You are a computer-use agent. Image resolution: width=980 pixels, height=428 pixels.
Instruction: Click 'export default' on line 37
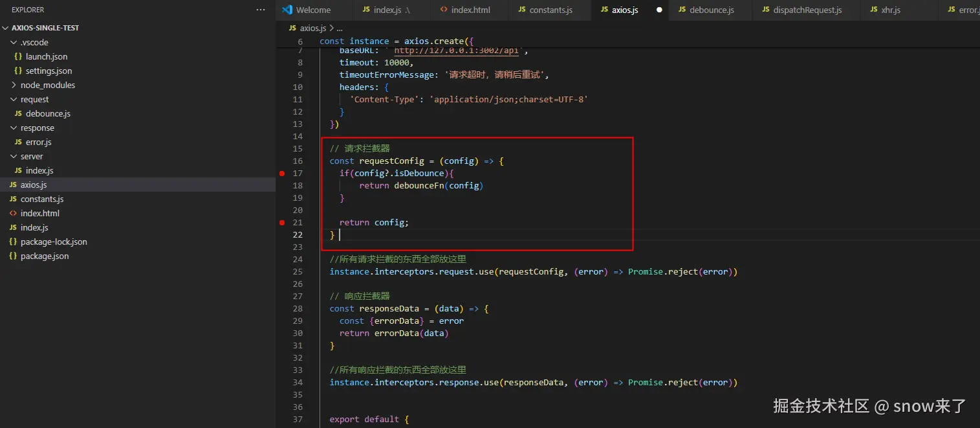pyautogui.click(x=364, y=420)
